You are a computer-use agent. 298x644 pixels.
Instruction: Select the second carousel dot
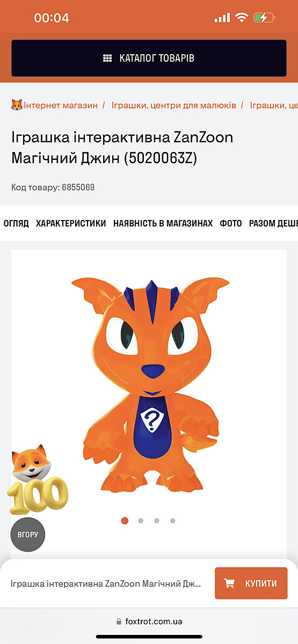click(141, 521)
